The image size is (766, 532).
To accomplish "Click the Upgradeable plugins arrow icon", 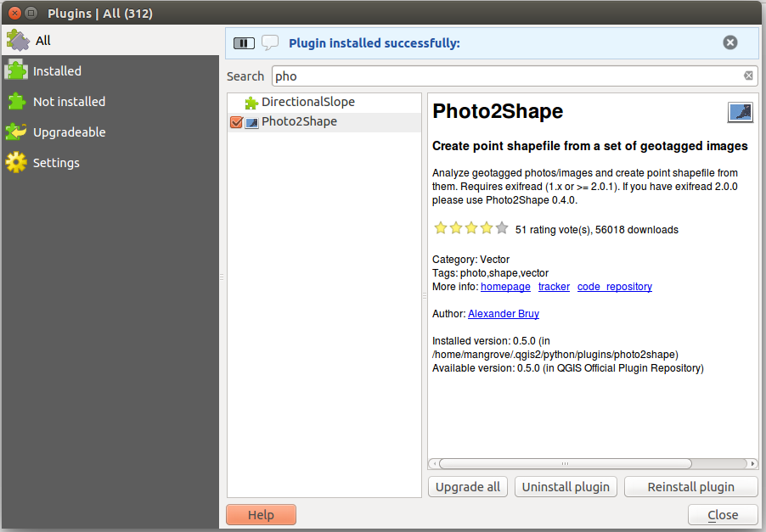I will tap(16, 132).
